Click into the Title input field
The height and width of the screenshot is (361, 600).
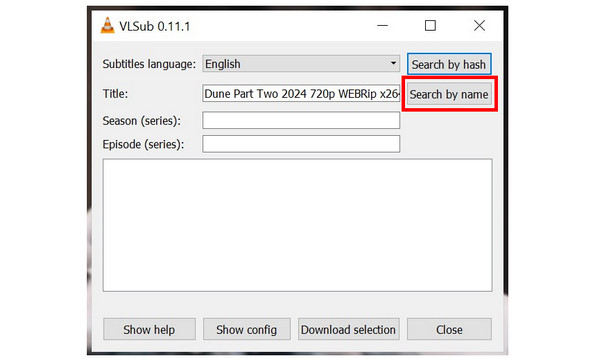301,94
